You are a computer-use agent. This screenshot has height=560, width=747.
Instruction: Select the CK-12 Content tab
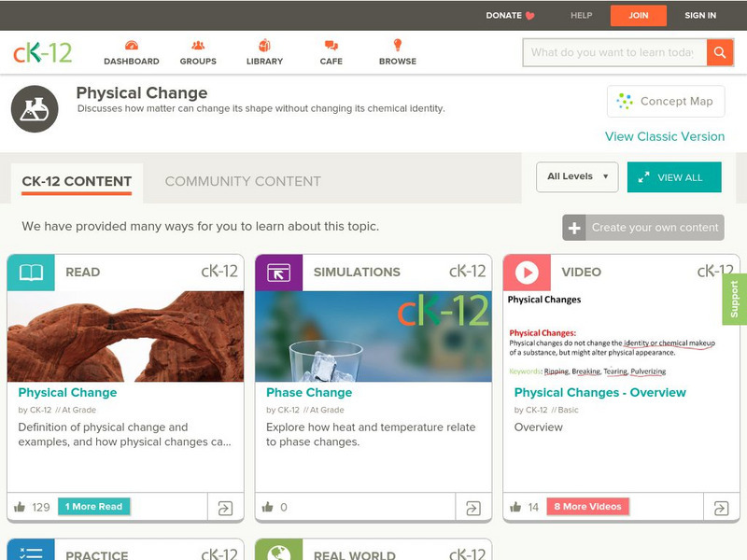[x=77, y=182]
